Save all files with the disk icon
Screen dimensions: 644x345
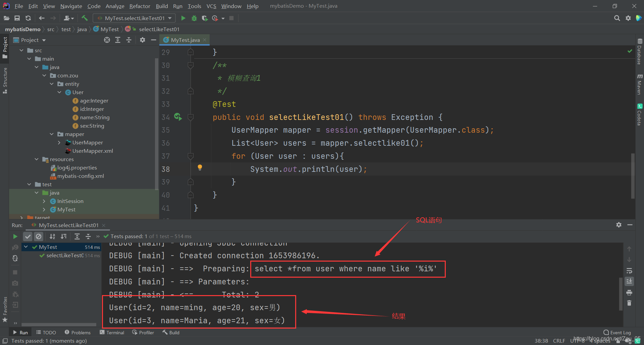point(17,18)
